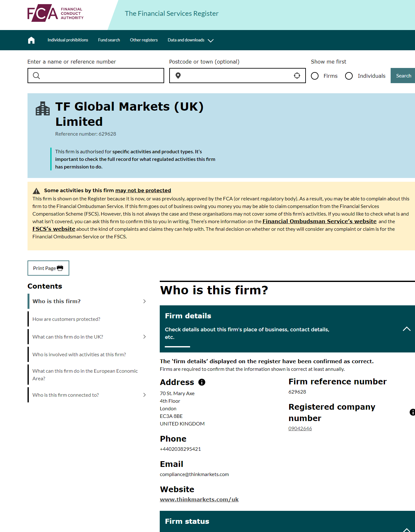Click TF Global Markets (UK) Limited heading

click(x=129, y=114)
